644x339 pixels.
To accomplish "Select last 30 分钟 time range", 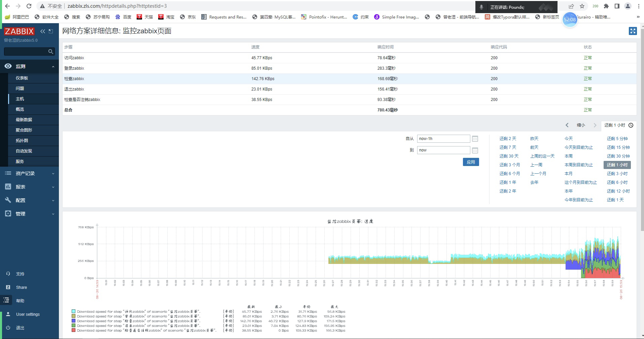I will coord(618,156).
